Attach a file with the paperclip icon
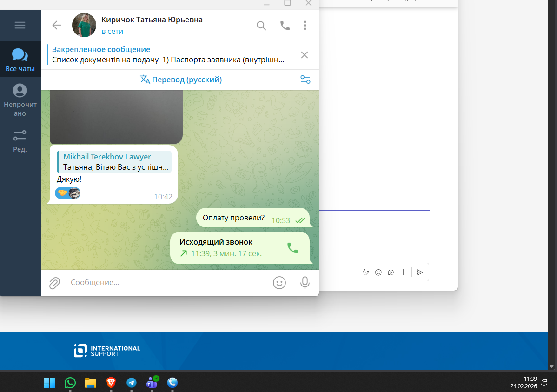This screenshot has width=557, height=392. (x=54, y=283)
